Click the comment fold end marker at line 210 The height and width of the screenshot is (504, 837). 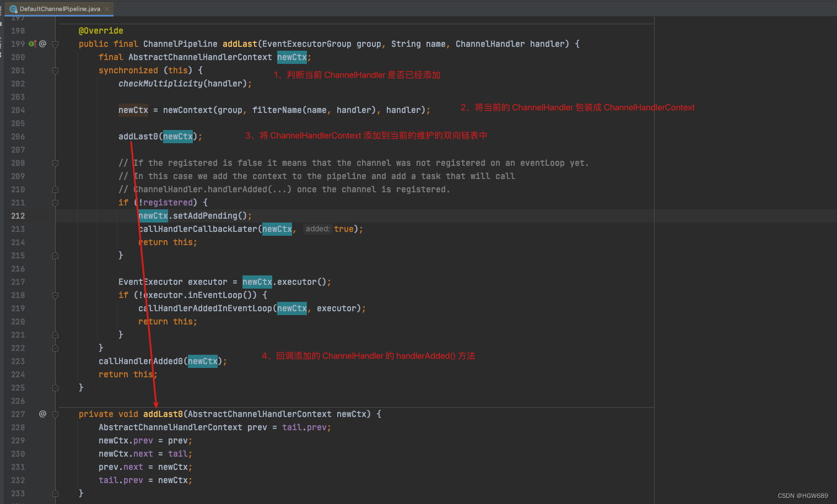55,189
